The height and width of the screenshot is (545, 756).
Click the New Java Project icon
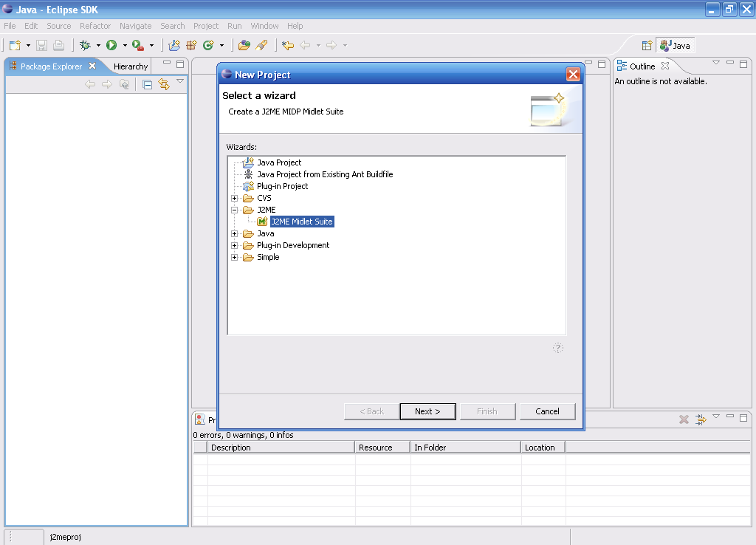tap(174, 45)
